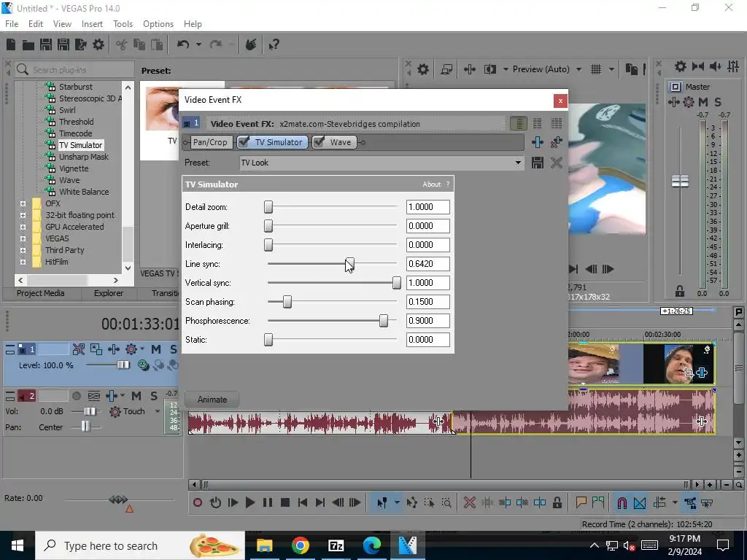Click the preview overlays grid icon
This screenshot has height=560, width=747.
(595, 69)
